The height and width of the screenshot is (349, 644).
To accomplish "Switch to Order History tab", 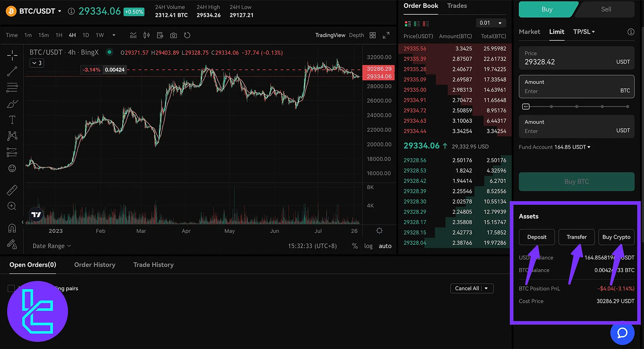I will (95, 265).
